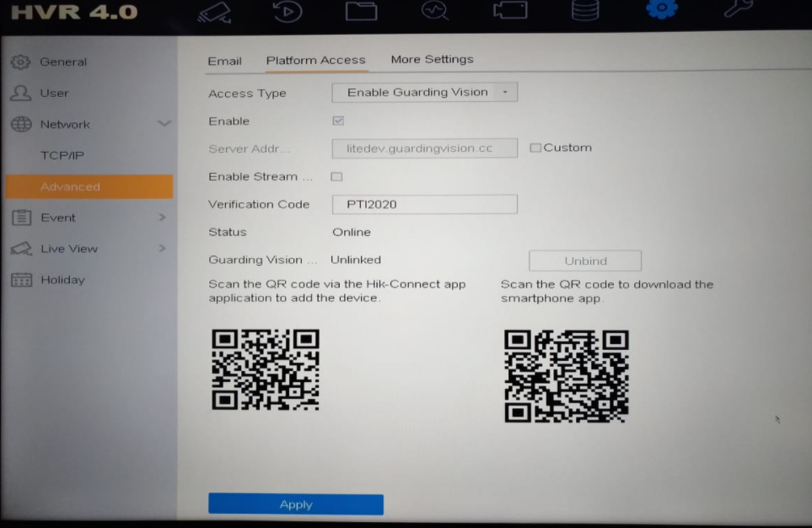812x528 pixels.
Task: Check the Custom server address checkbox
Action: 535,148
